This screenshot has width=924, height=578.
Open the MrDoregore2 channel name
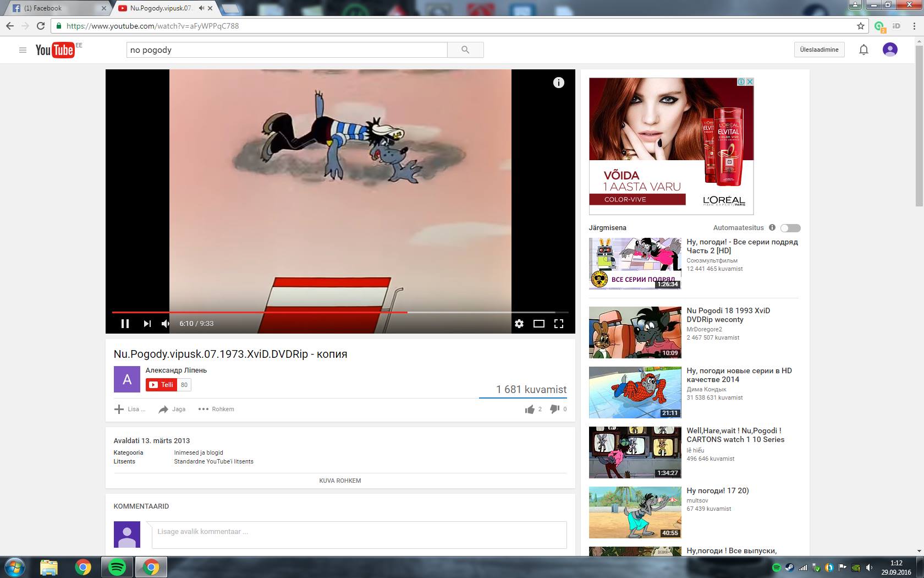click(x=704, y=329)
